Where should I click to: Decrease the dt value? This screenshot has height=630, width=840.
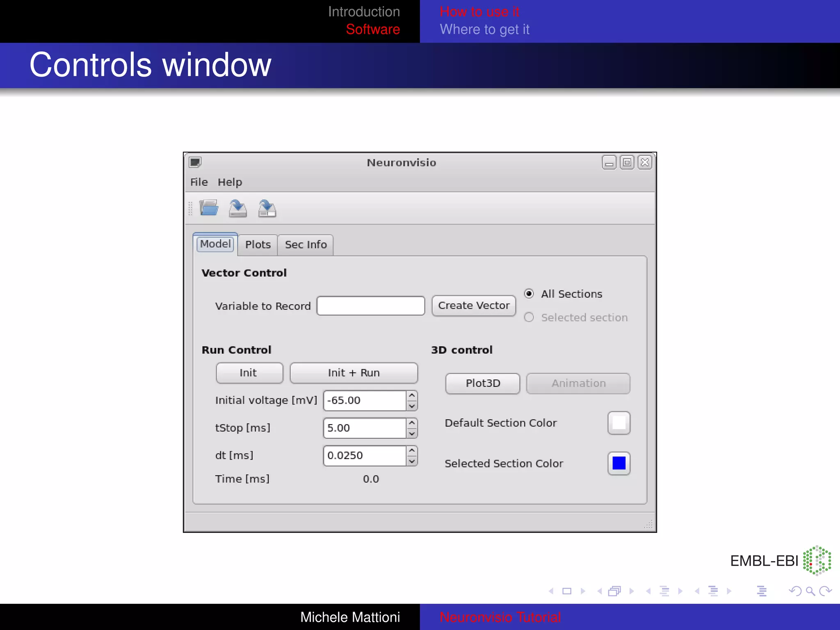point(412,461)
